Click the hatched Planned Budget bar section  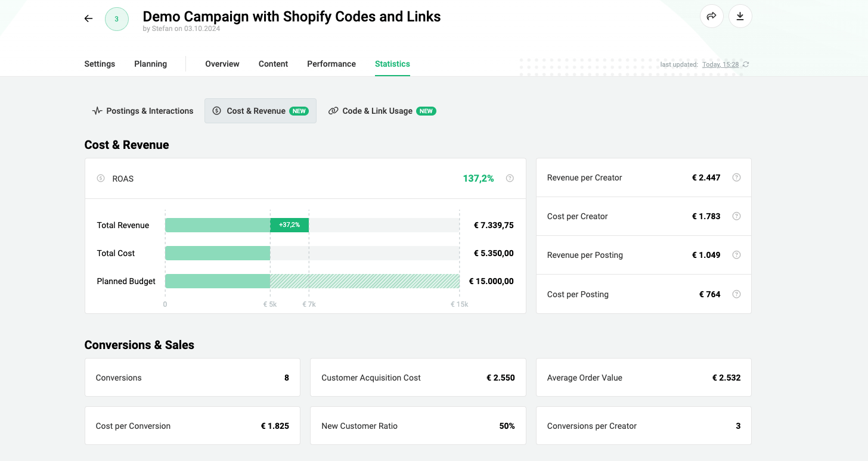[365, 281]
